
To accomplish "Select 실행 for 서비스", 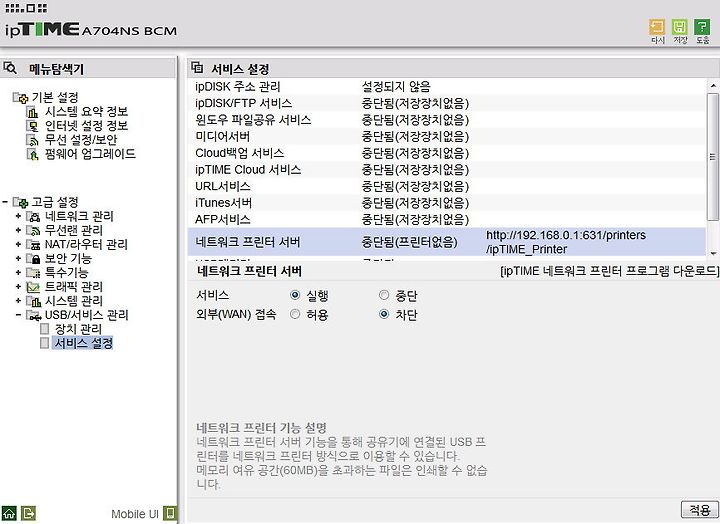I will point(295,295).
